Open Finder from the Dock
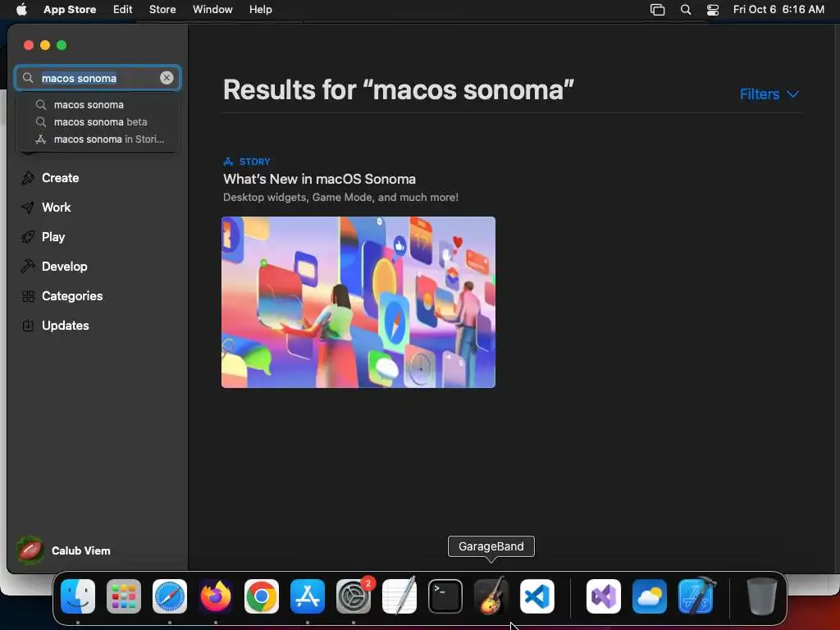 [x=78, y=596]
